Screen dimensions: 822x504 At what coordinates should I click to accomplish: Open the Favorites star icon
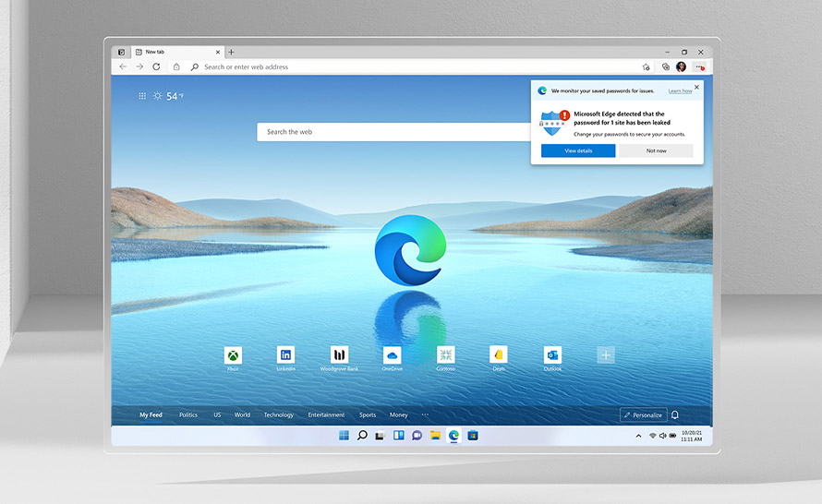[646, 66]
